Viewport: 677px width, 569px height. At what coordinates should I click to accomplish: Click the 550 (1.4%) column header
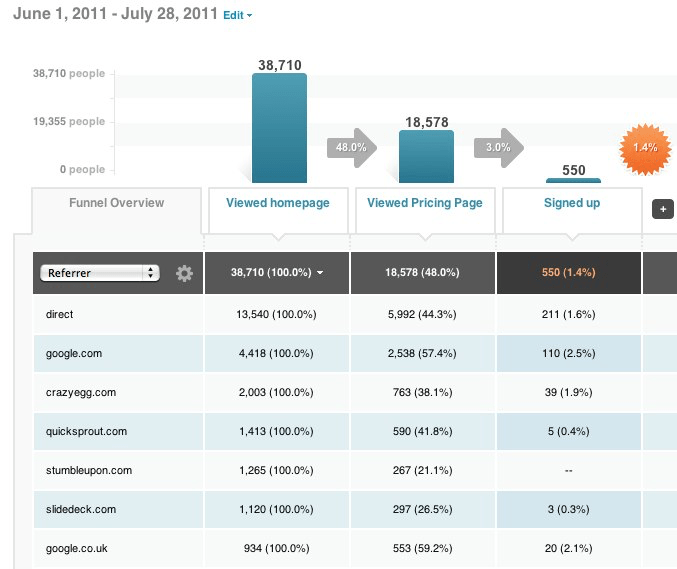569,273
